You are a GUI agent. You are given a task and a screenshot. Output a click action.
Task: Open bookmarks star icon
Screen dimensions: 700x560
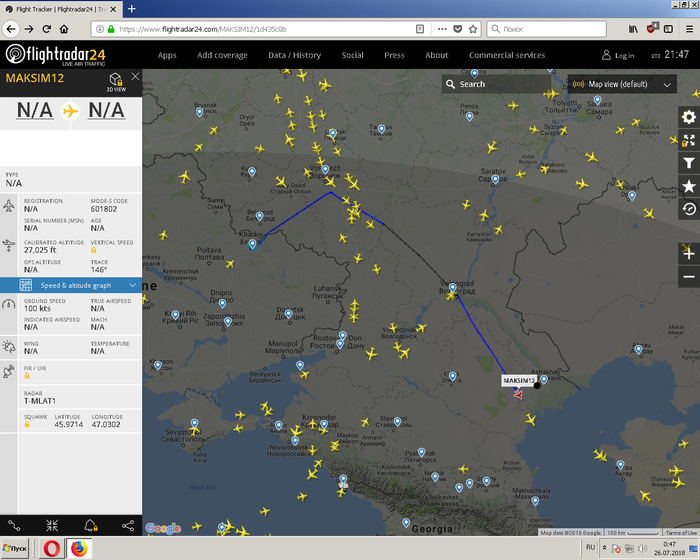click(689, 186)
